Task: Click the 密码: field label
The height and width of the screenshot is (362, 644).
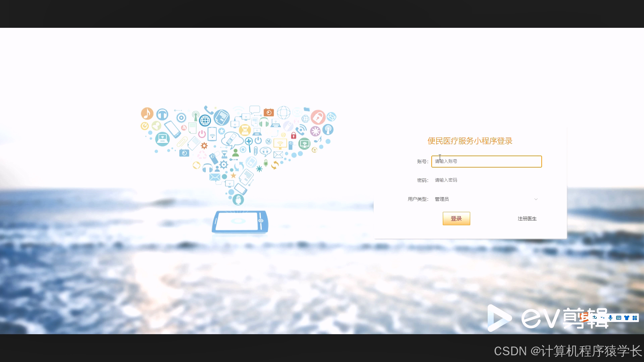Action: 423,180
